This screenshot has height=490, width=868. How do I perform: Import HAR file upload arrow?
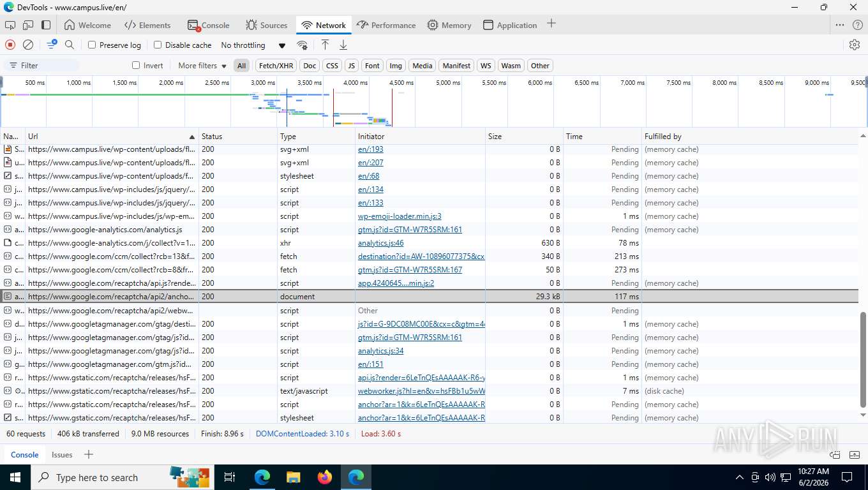(325, 45)
